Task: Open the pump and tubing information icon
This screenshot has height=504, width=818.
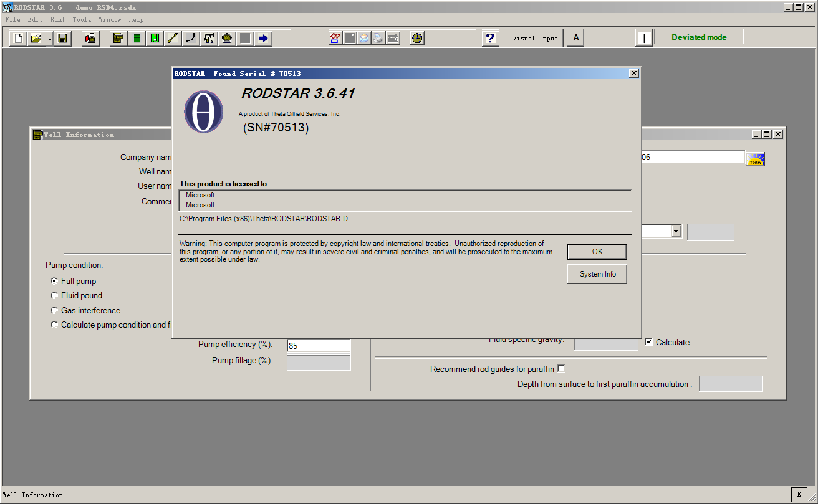Action: pyautogui.click(x=155, y=38)
